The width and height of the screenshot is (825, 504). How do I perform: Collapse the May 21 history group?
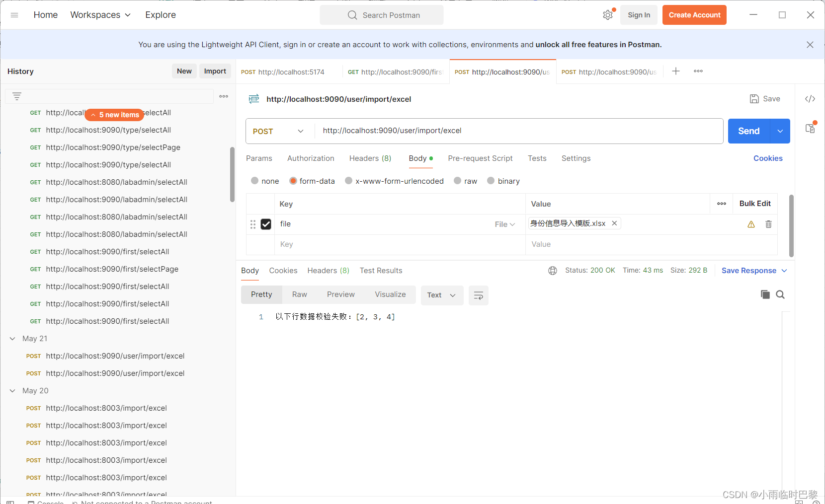(x=12, y=338)
